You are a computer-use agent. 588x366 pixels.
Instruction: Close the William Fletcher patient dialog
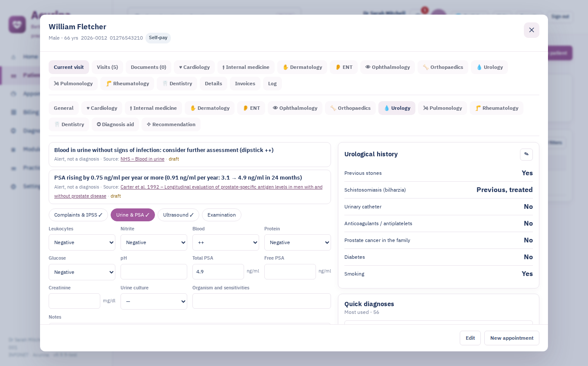(531, 30)
